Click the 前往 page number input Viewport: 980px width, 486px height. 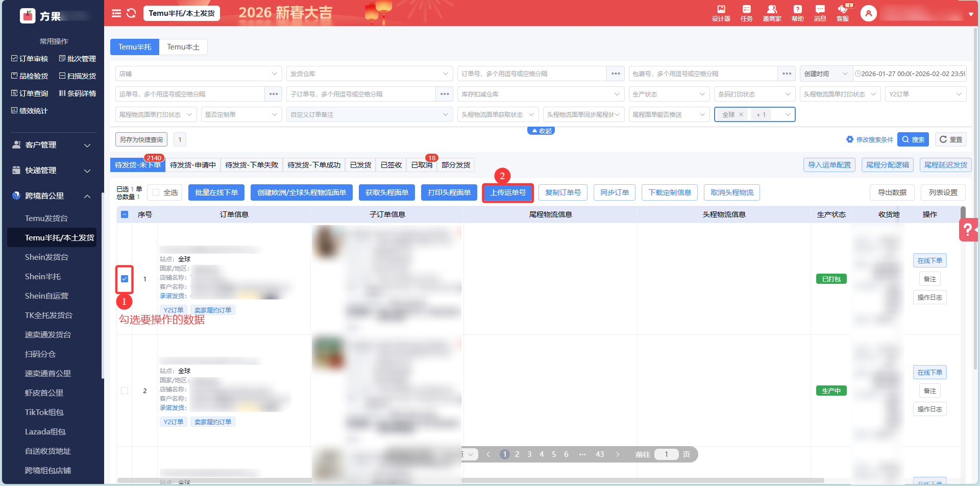666,454
